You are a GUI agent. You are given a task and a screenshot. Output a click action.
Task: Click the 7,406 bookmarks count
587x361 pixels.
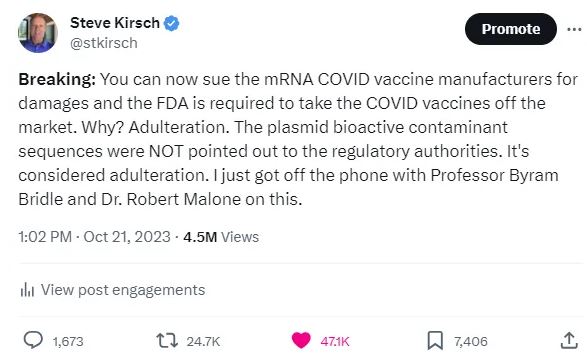[x=471, y=342]
